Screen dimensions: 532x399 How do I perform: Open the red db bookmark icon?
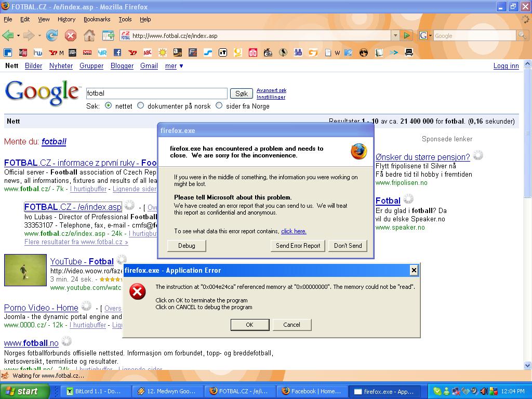point(253,52)
